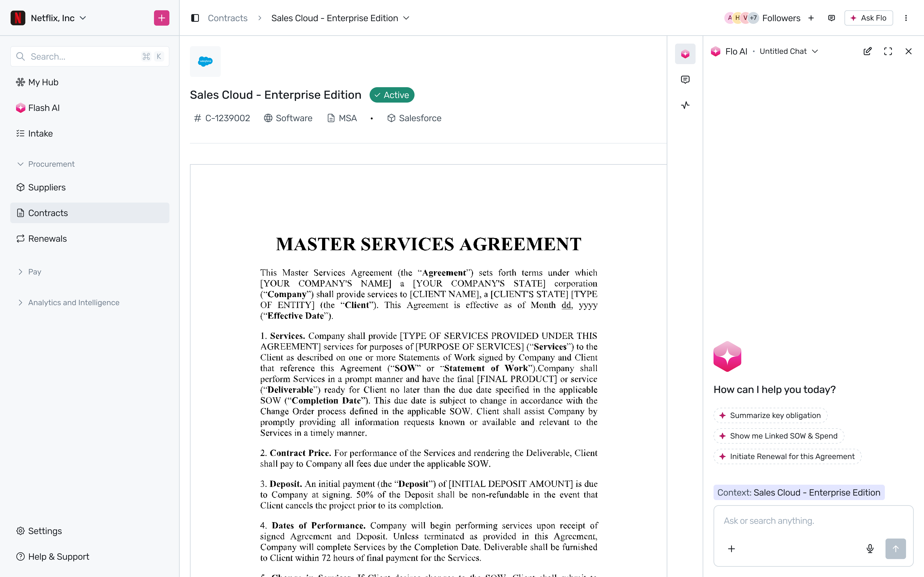Toggle the sidebar panel icon
This screenshot has width=924, height=577.
pyautogui.click(x=195, y=18)
